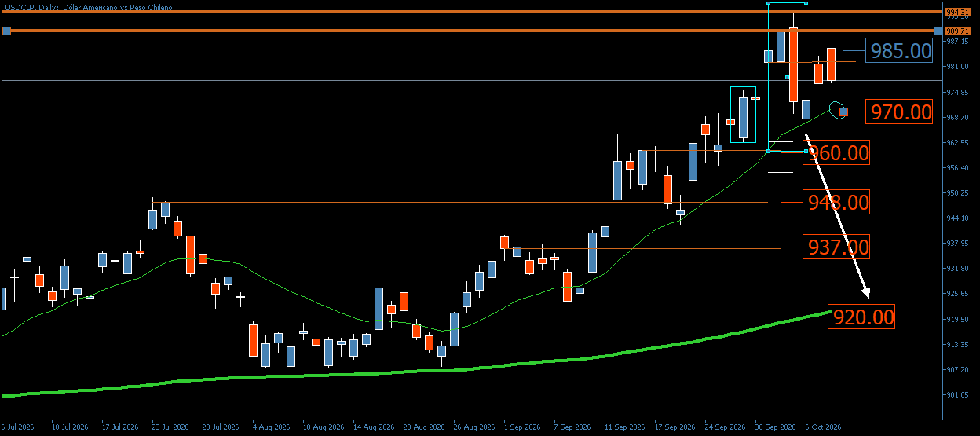Screen dimensions: 980x436
Task: Click the 907.20 value on price axis
Action: [x=956, y=370]
